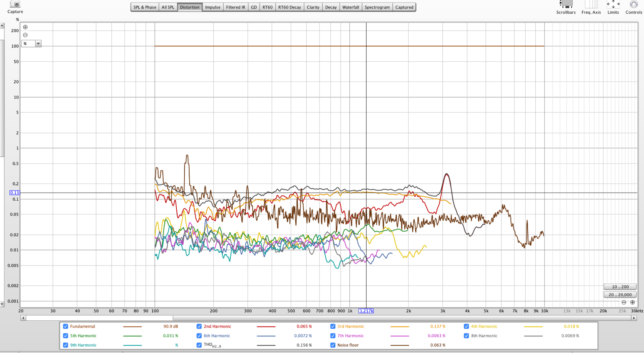Click the 4th Harmonic 0.018 % value
The image size is (644, 353).
point(572,326)
